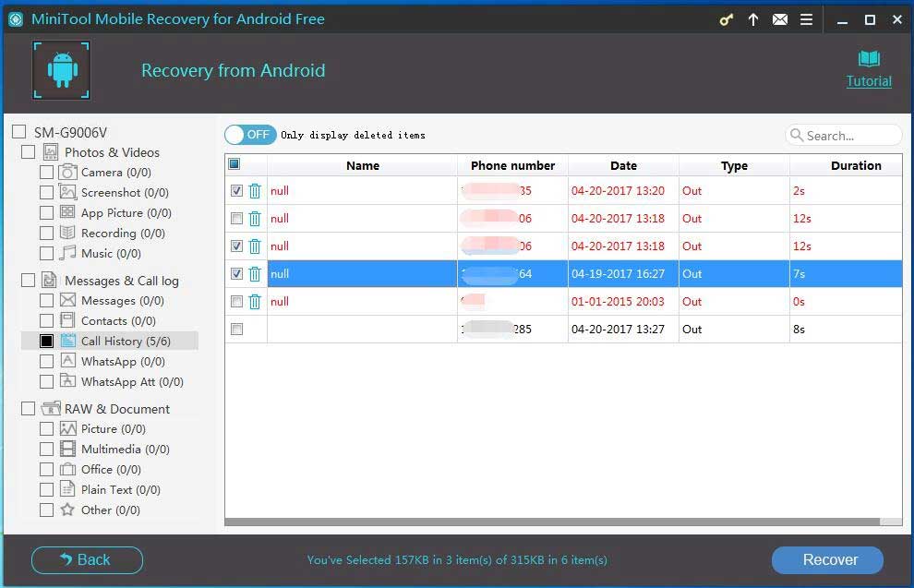Sort by the Duration column header
This screenshot has height=588, width=914.
click(x=847, y=165)
